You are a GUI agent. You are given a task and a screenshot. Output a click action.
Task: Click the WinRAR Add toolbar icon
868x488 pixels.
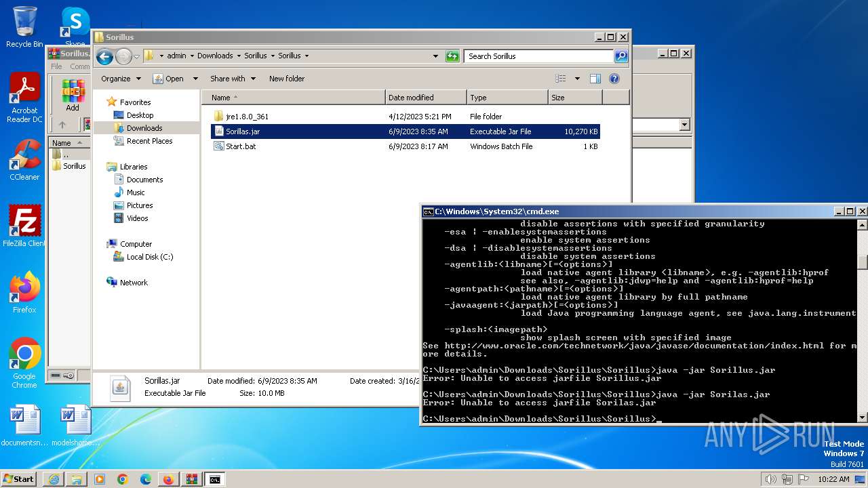click(x=73, y=96)
